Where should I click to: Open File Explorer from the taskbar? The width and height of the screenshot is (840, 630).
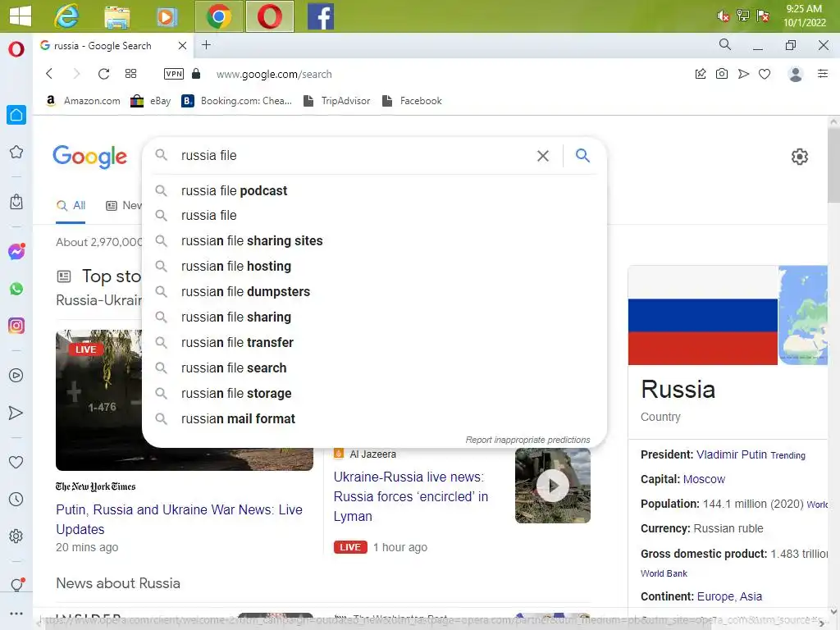116,16
